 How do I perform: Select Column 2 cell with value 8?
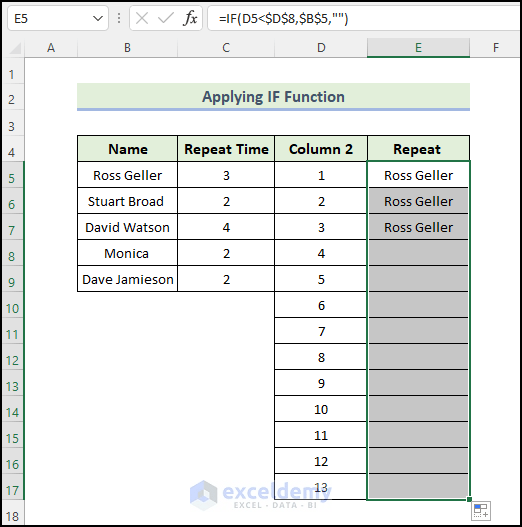click(321, 357)
